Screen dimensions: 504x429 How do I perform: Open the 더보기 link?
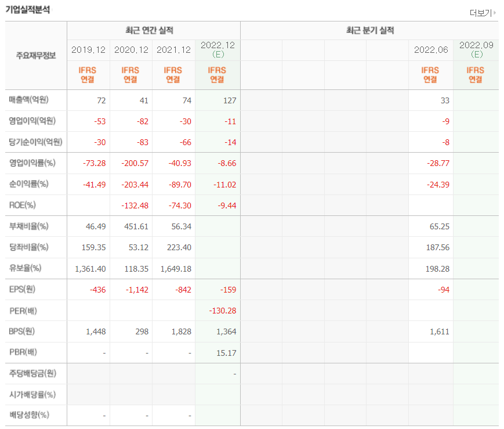[481, 13]
